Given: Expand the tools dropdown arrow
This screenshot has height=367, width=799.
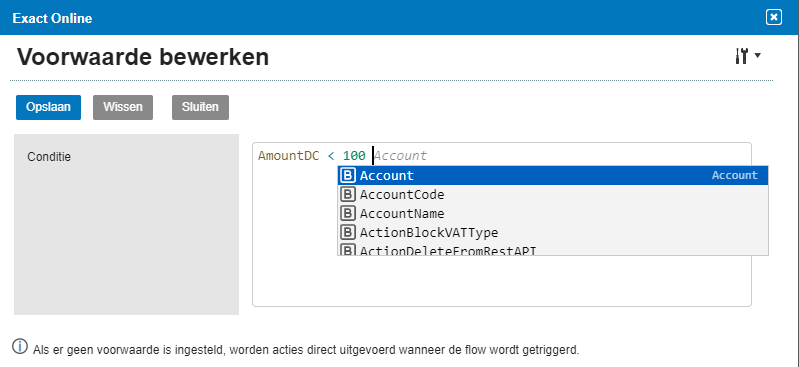Looking at the screenshot, I should coord(757,56).
